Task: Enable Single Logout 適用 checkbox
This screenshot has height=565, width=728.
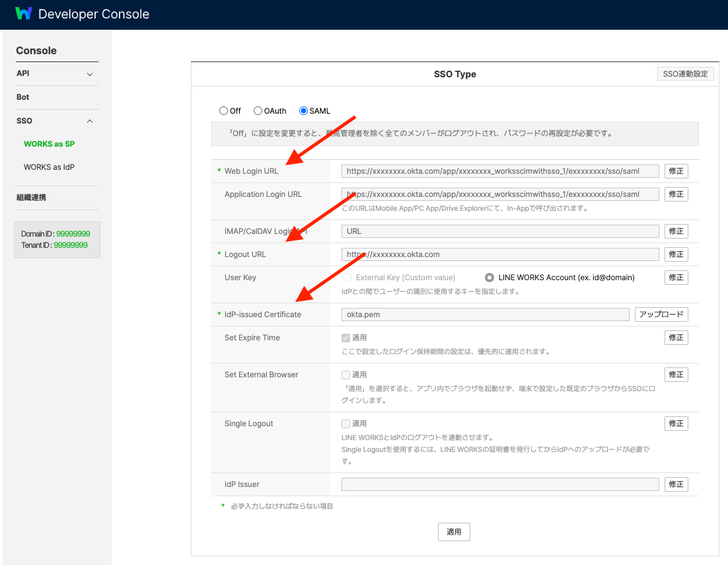Action: point(346,424)
